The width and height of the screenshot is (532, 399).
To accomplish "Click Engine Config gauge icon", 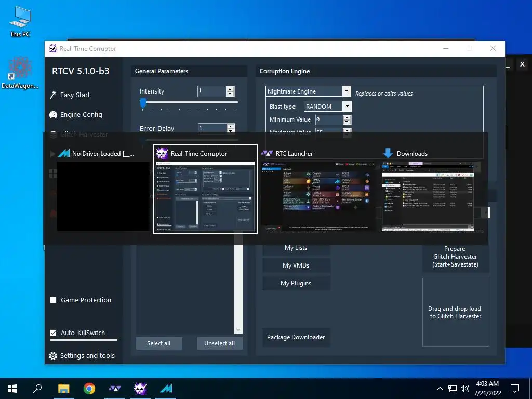I will tap(54, 115).
